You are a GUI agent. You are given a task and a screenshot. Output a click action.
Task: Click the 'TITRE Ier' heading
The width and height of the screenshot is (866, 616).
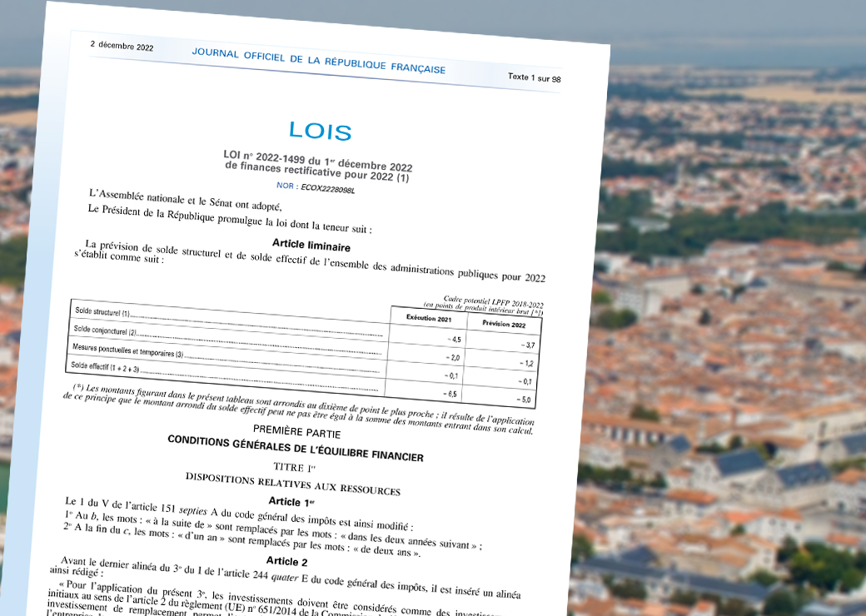[x=295, y=467]
